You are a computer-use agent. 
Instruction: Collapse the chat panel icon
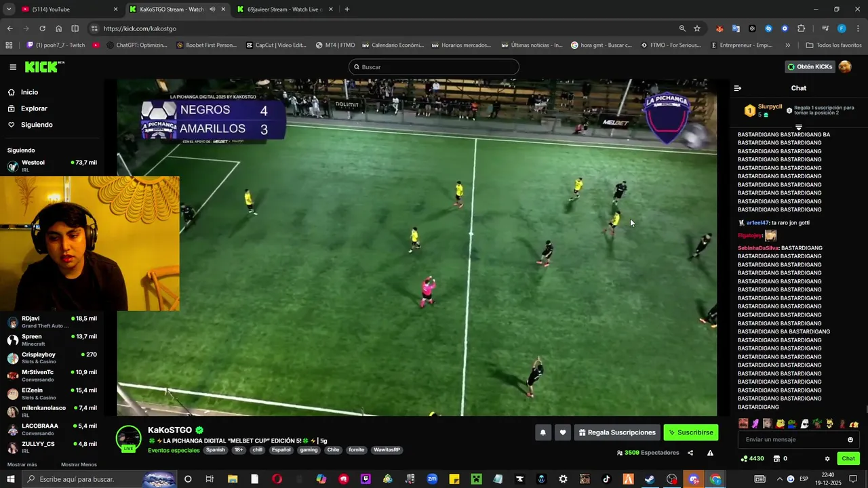738,88
